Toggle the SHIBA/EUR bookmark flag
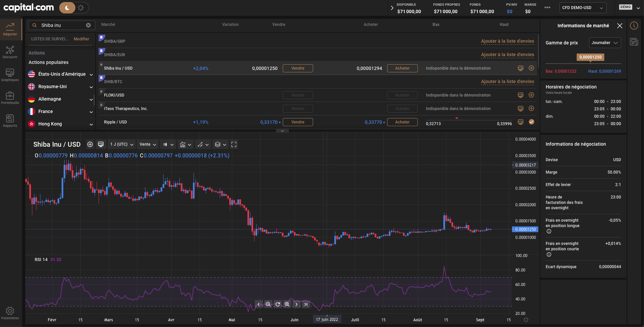The image size is (644, 327). 101,51
